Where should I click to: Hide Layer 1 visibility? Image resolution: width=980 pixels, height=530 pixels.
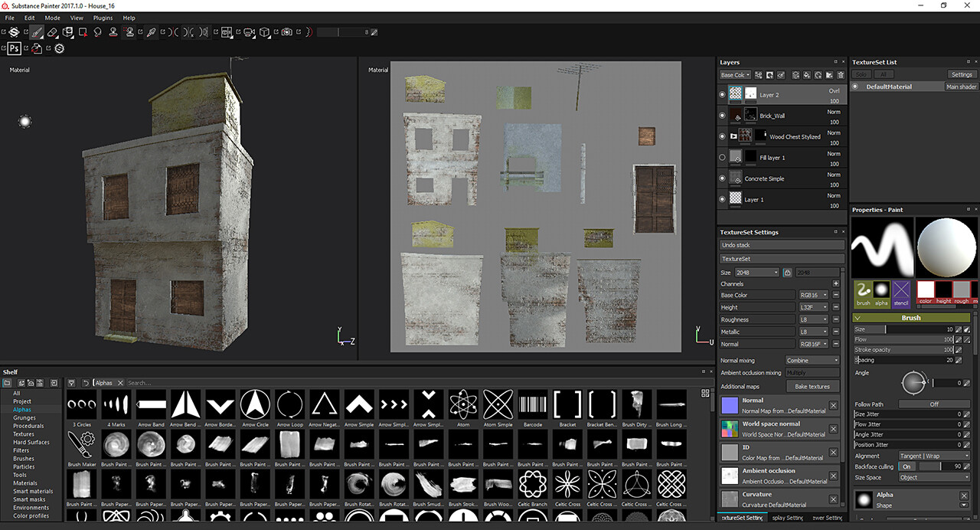(x=722, y=199)
